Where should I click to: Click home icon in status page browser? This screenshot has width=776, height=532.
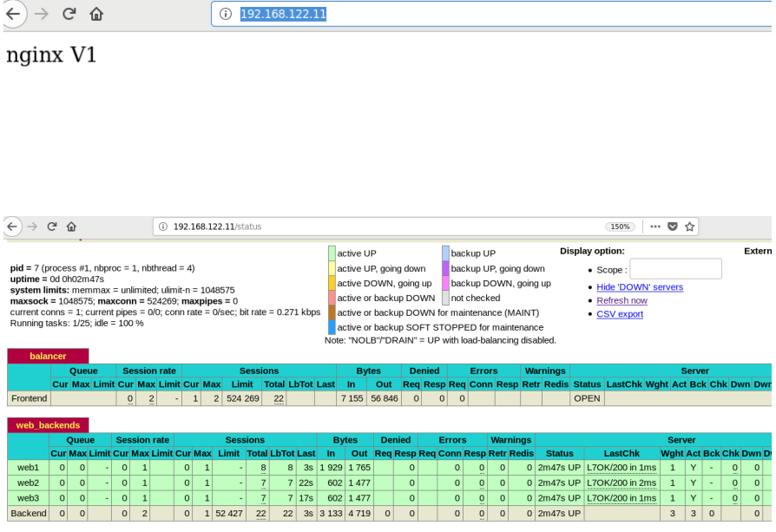(71, 227)
